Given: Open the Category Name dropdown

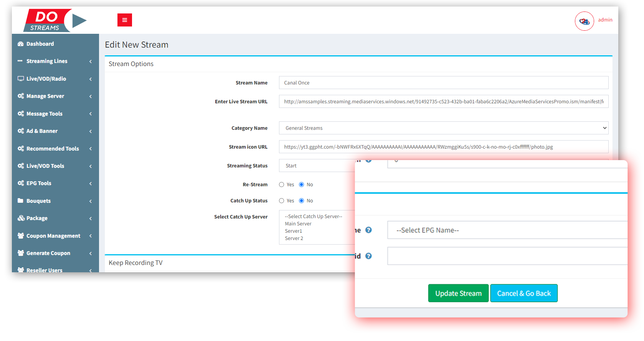Looking at the screenshot, I should click(443, 128).
